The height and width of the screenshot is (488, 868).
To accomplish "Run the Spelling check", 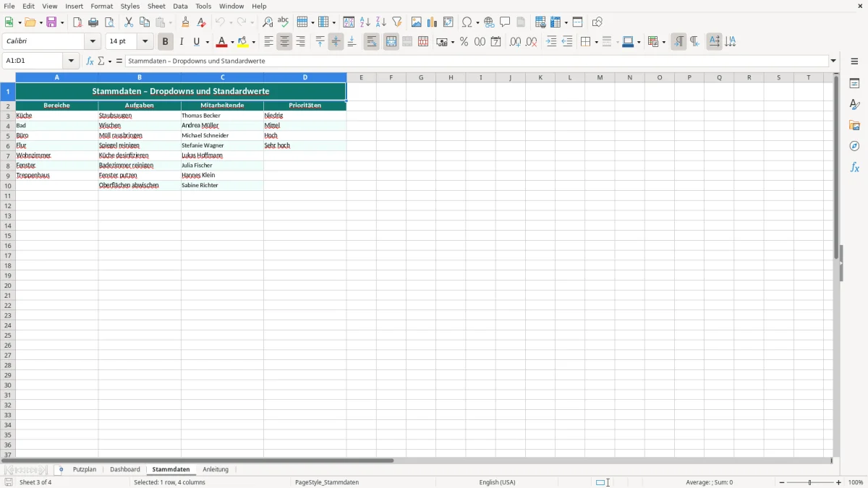I will click(284, 22).
